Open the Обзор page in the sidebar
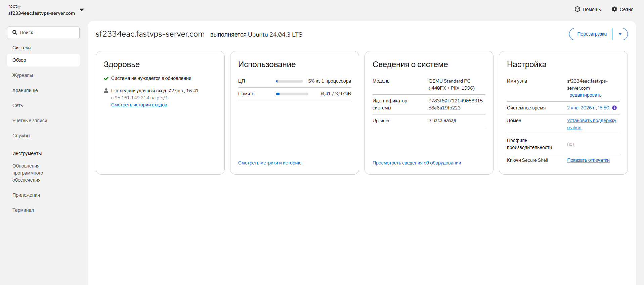The height and width of the screenshot is (285, 644). (x=43, y=60)
